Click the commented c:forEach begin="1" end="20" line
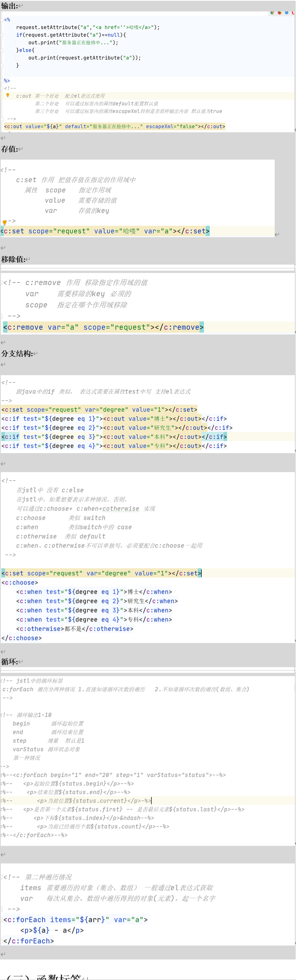Image resolution: width=296 pixels, height=980 pixels. tap(113, 775)
